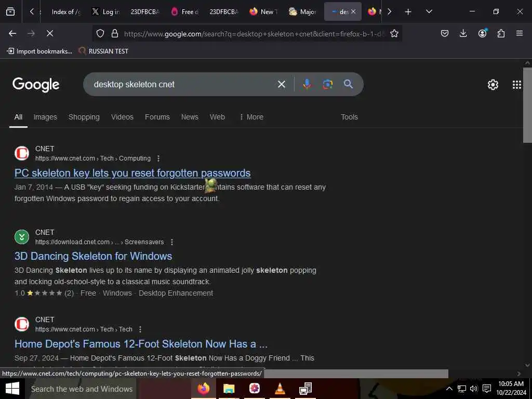Open Home Depot 12-Foot Skeleton result
This screenshot has width=532, height=399.
coord(141,344)
